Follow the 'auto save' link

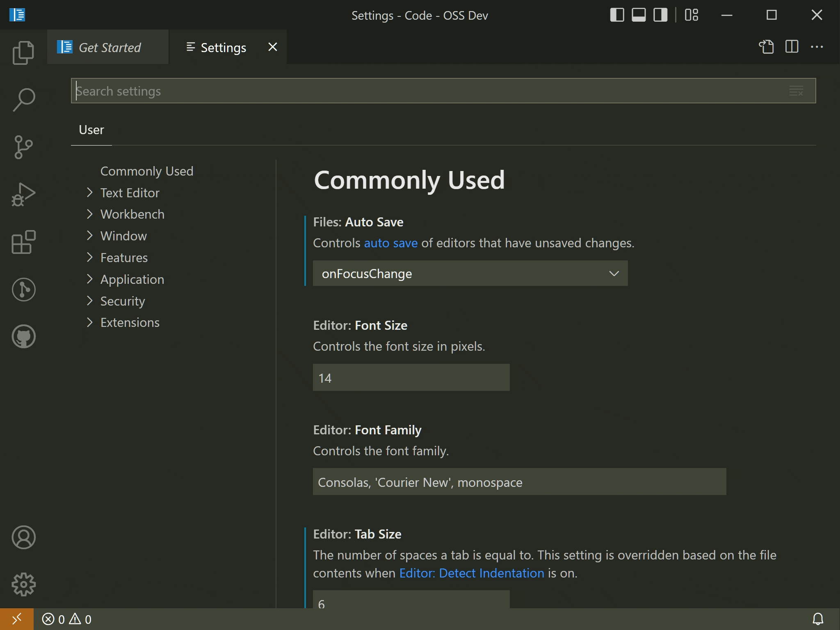(x=390, y=243)
